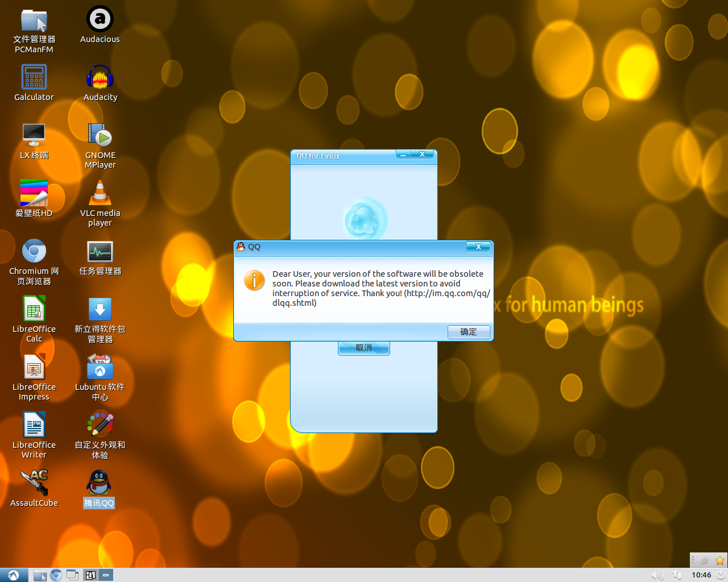Launch VLC media player cone icon
Viewport: 728px width, 582px height.
coord(100,193)
